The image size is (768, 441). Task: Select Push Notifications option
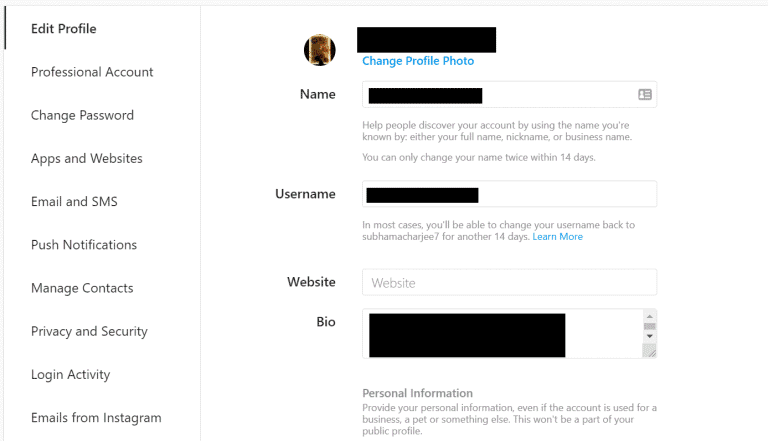(x=84, y=245)
